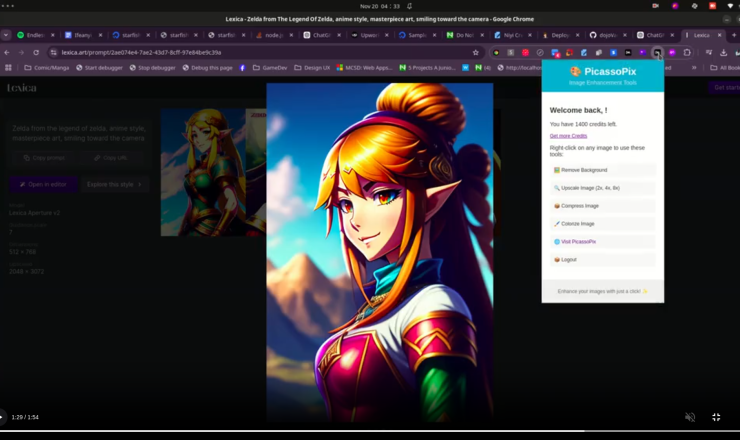Click Logout in PicassoPix popup
Image resolution: width=740 pixels, height=440 pixels.
point(603,260)
